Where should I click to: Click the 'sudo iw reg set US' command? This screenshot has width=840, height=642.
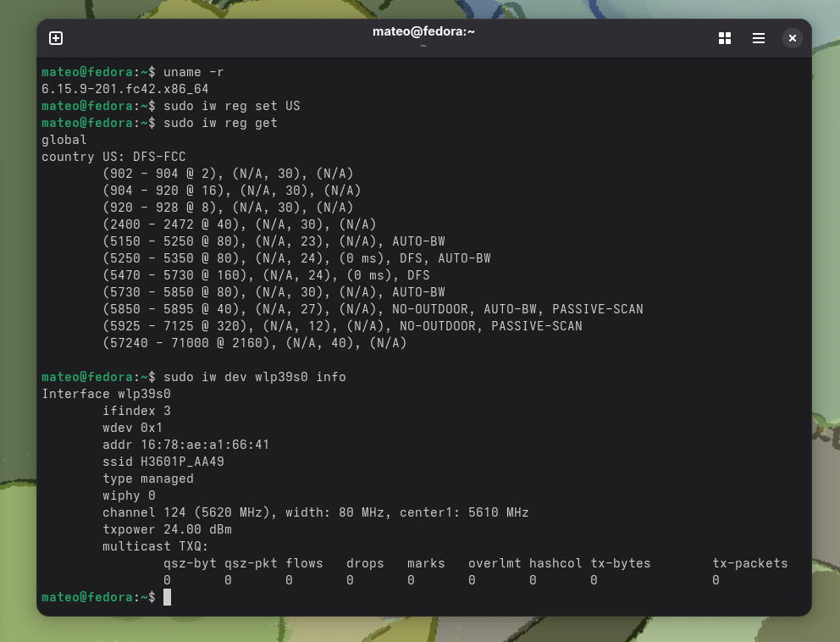(x=231, y=106)
